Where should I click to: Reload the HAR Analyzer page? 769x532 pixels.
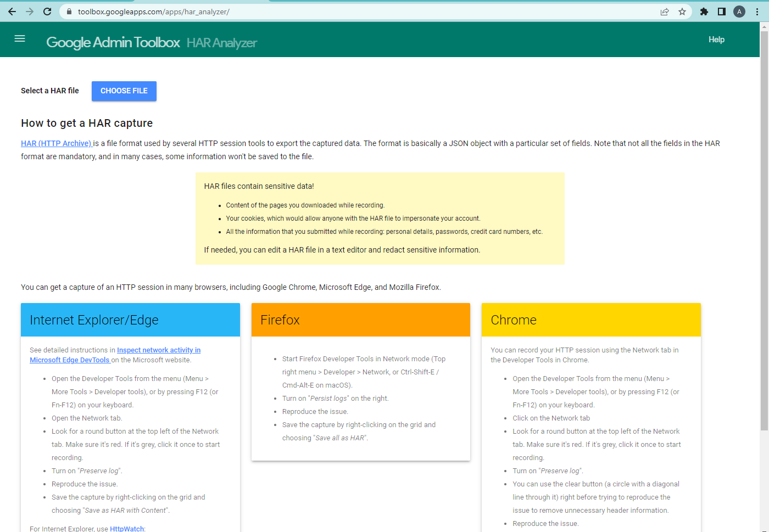pyautogui.click(x=47, y=12)
